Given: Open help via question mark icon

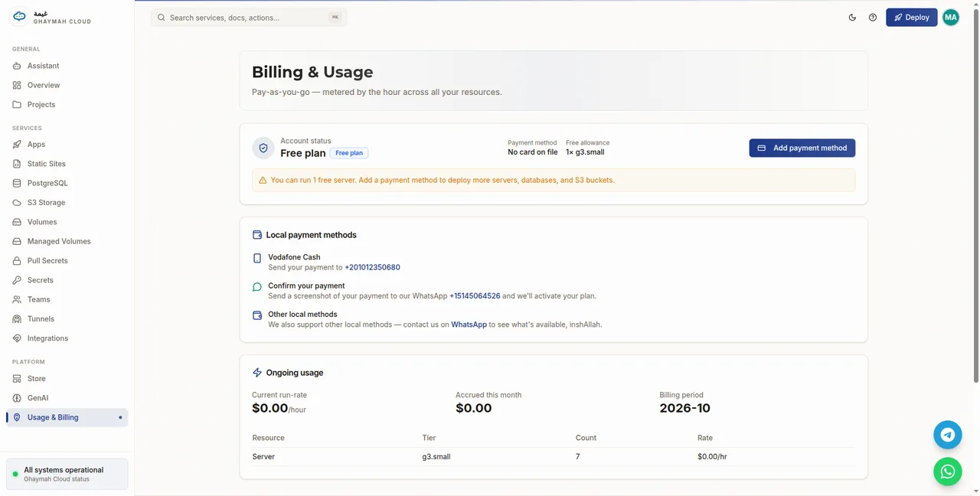Looking at the screenshot, I should point(873,18).
